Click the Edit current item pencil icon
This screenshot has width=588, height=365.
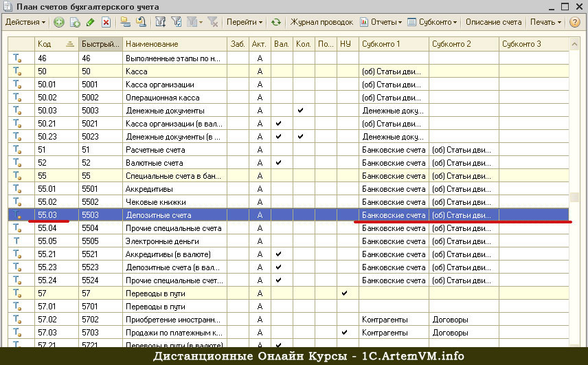coord(90,22)
